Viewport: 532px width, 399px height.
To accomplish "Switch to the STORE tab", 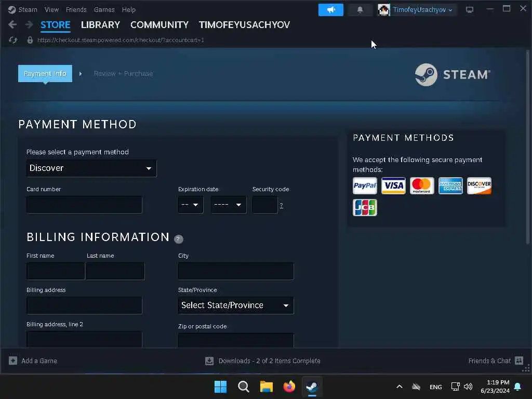I will click(x=55, y=25).
